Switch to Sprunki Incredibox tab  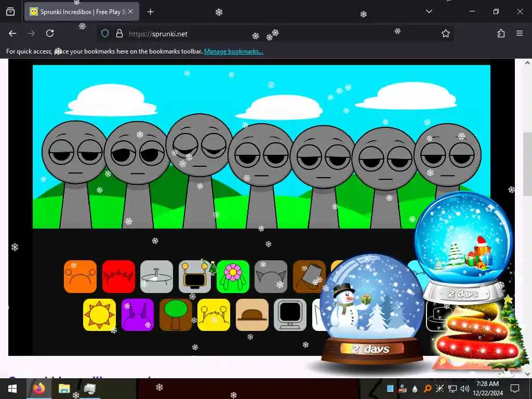click(82, 12)
